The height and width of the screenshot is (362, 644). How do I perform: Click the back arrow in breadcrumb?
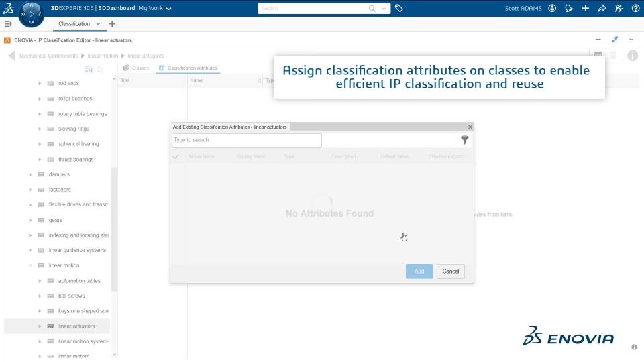pos(11,56)
